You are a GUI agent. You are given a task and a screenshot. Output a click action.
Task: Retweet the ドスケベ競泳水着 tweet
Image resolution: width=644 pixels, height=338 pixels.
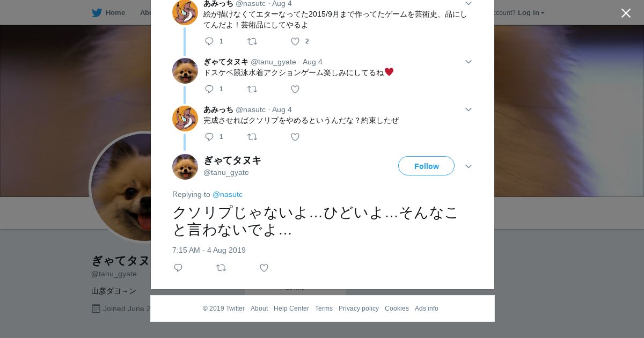coord(252,89)
